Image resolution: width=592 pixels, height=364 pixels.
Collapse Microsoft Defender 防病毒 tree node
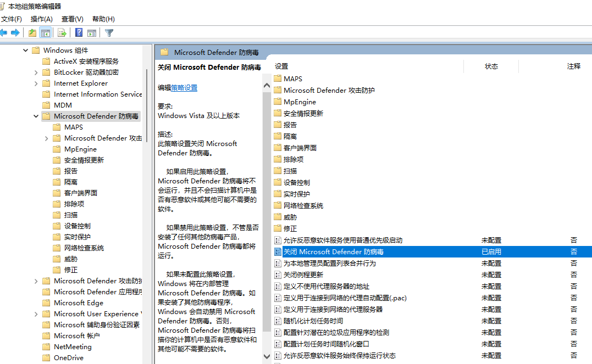point(36,116)
